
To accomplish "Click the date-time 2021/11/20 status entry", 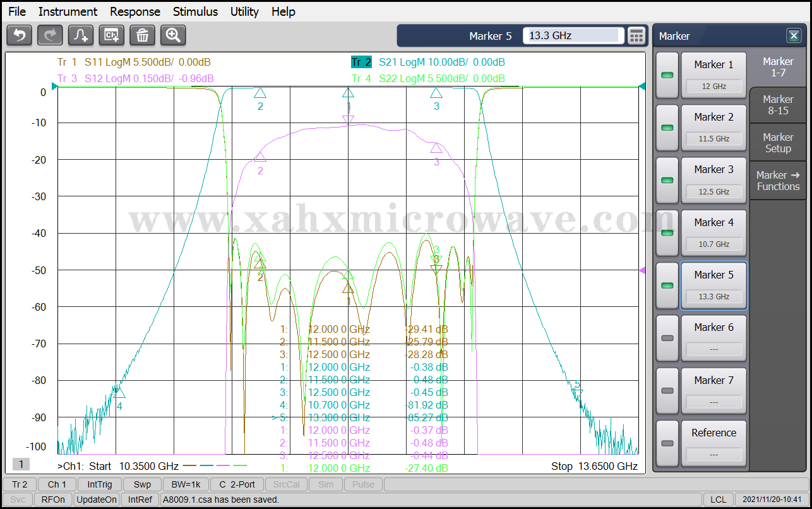I will 773,500.
